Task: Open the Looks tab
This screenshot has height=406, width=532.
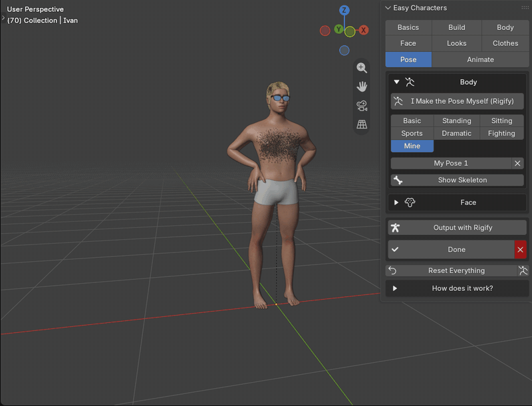Action: coord(457,43)
